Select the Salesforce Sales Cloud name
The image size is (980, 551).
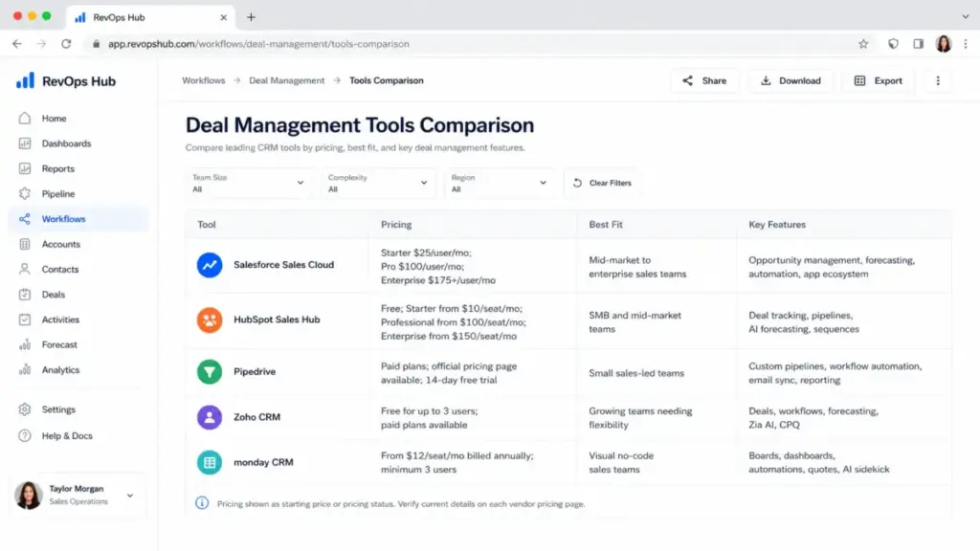(x=283, y=265)
